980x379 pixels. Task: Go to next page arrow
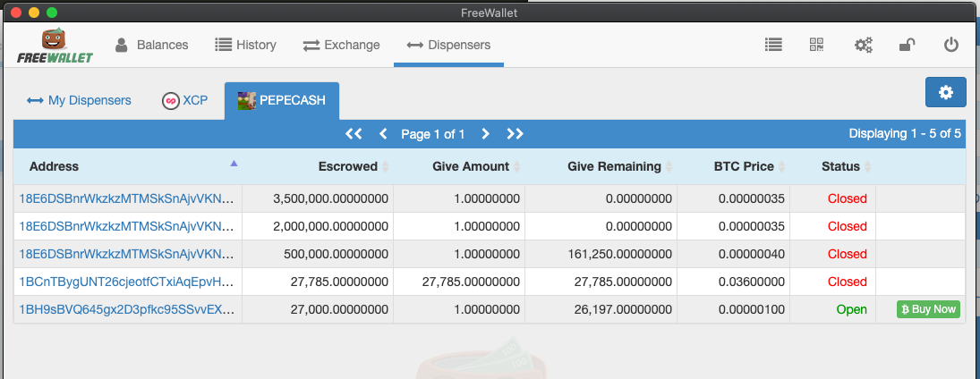pyautogui.click(x=485, y=133)
